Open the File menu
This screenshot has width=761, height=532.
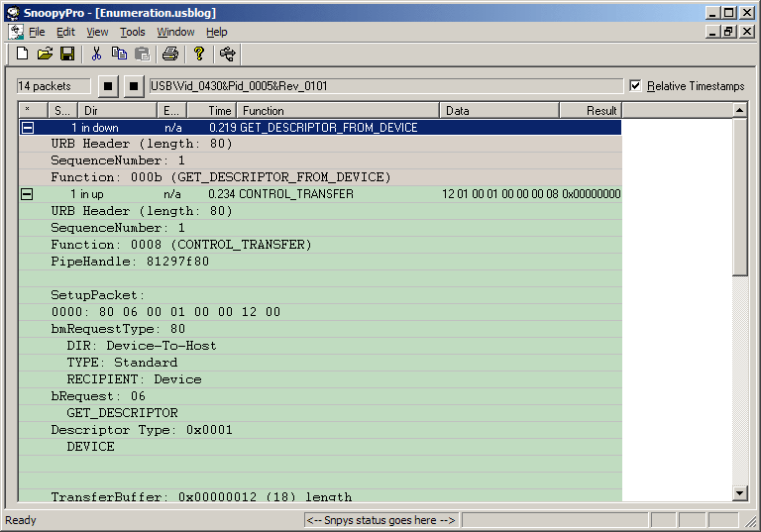click(37, 32)
